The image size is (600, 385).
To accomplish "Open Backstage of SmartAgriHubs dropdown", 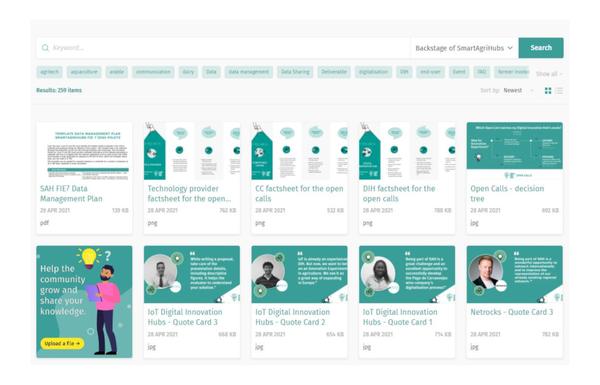I will click(x=464, y=48).
